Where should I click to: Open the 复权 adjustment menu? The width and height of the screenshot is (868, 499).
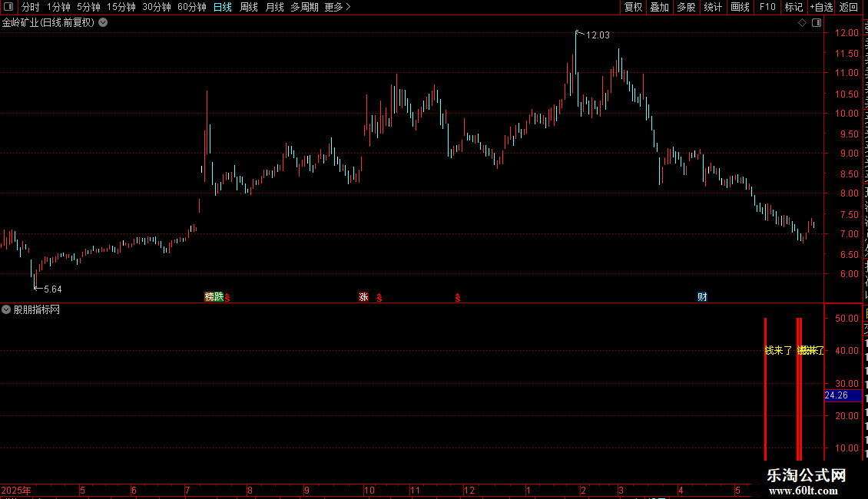[633, 7]
